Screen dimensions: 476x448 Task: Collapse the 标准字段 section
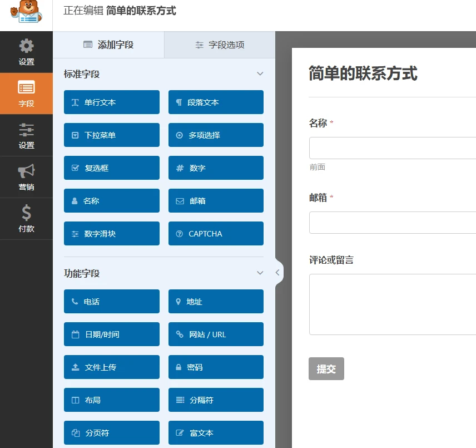[260, 73]
